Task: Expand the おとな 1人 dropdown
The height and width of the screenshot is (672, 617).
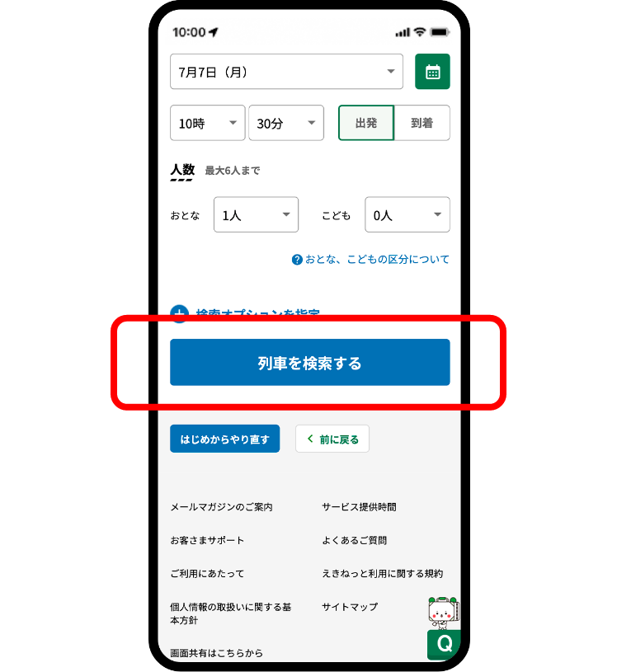Action: point(256,214)
